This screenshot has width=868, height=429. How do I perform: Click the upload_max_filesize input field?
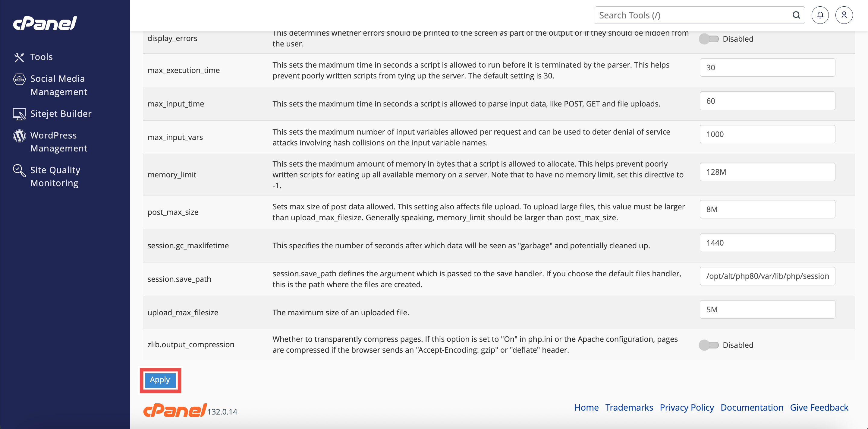(x=767, y=310)
